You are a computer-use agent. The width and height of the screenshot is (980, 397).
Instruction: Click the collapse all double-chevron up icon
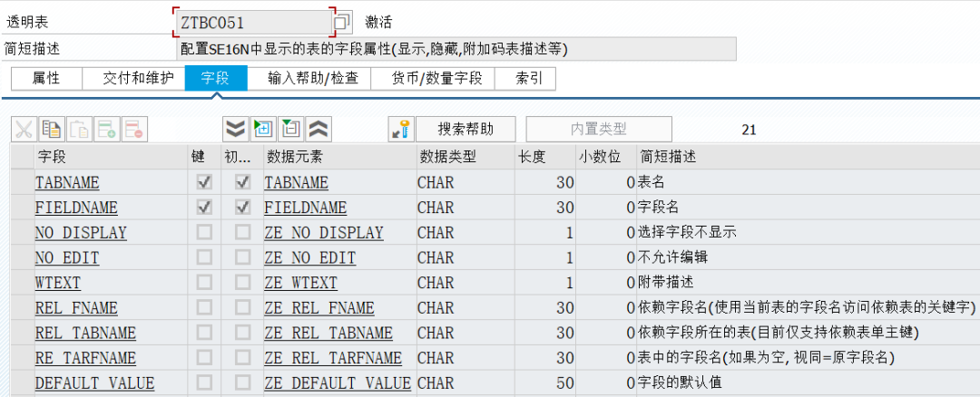(x=318, y=130)
